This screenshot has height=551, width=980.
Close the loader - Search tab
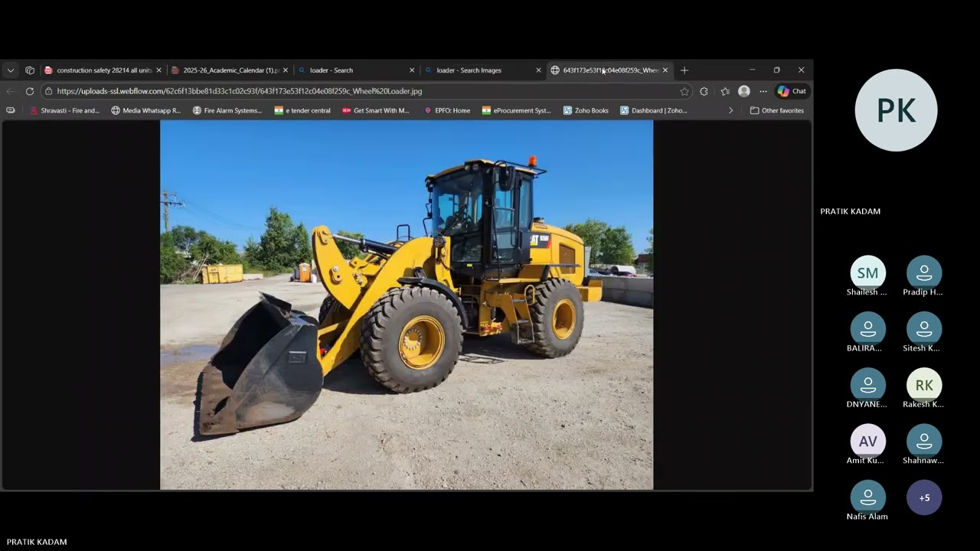[412, 70]
